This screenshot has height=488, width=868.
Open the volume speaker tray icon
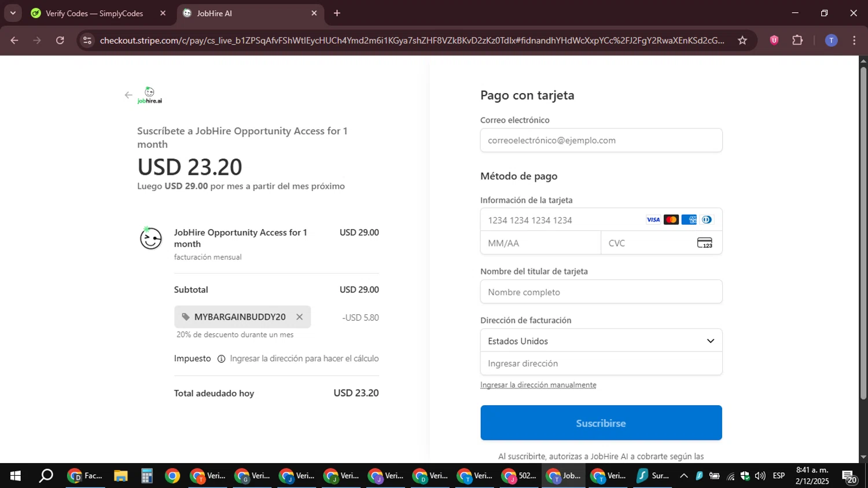coord(760,476)
